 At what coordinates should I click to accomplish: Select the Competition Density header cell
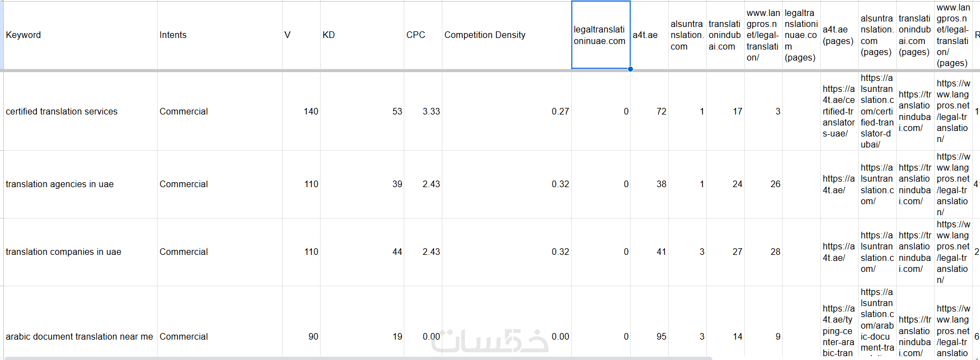tap(506, 35)
